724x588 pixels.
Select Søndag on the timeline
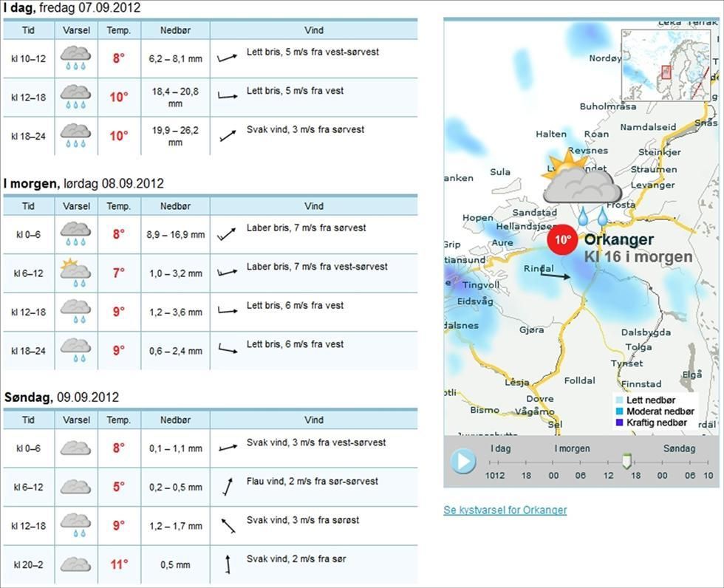coord(679,448)
